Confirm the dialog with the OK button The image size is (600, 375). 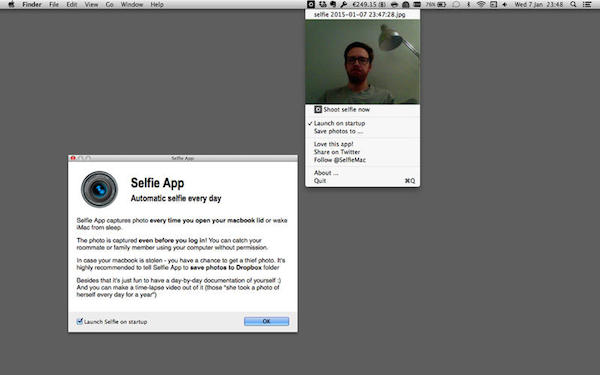click(x=266, y=321)
